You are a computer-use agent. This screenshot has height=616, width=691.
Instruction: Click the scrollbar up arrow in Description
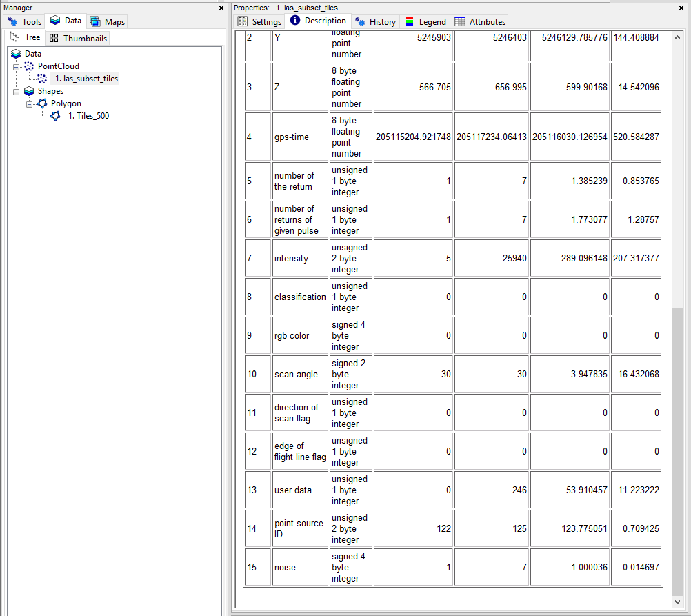point(677,37)
